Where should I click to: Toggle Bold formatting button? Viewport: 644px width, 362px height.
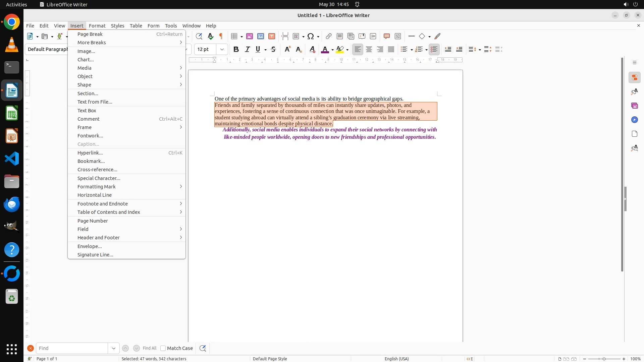click(236, 50)
